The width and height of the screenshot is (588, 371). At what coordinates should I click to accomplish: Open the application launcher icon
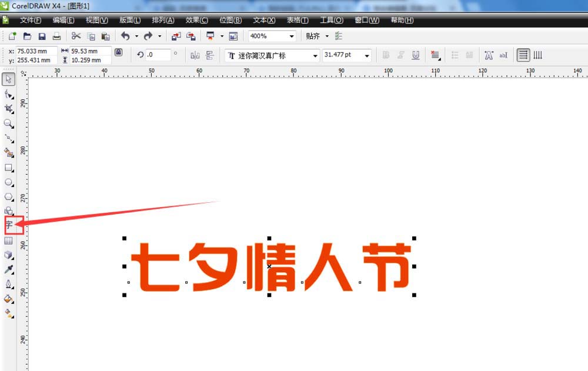[211, 36]
